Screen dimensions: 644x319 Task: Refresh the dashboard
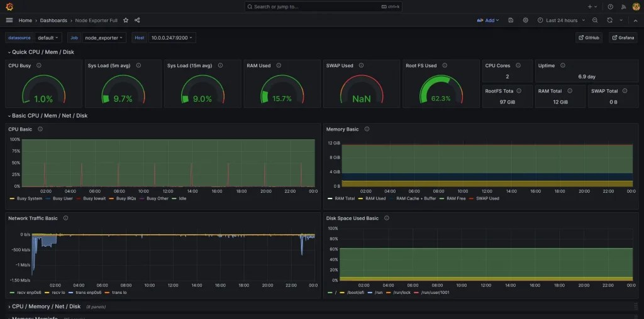click(609, 20)
